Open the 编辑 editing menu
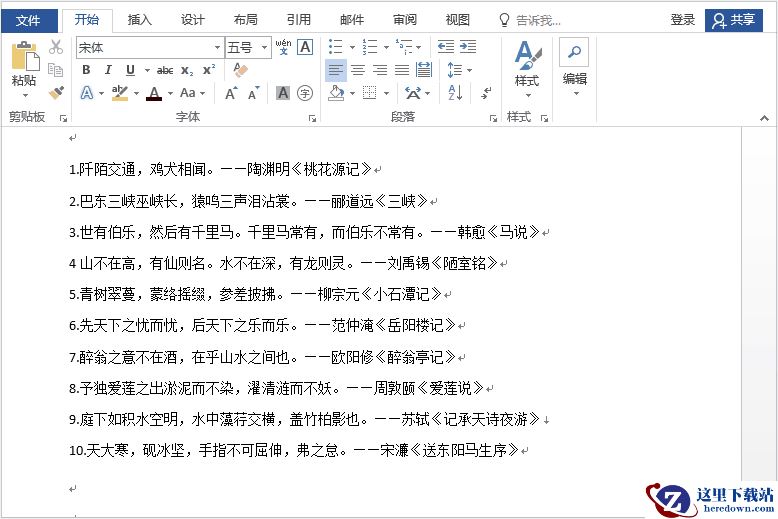This screenshot has height=519, width=778. tap(575, 68)
